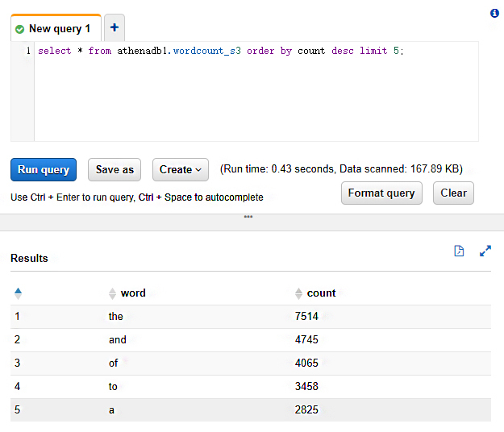Grab the pane resize handle dots
Image resolution: width=504 pixels, height=432 pixels.
tap(248, 216)
